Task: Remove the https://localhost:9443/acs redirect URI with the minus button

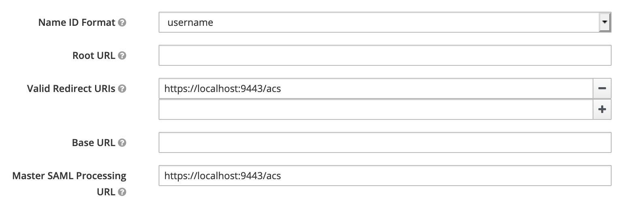Action: pyautogui.click(x=602, y=88)
